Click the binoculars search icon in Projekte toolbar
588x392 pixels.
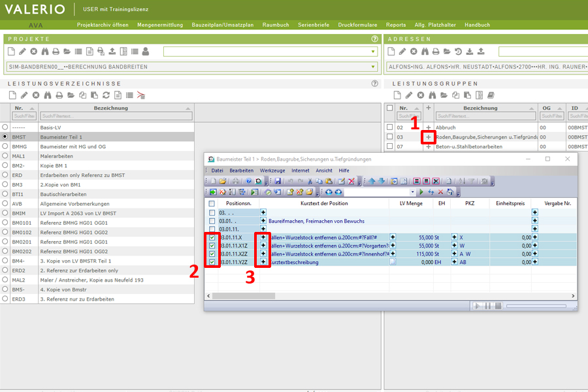[x=45, y=52]
